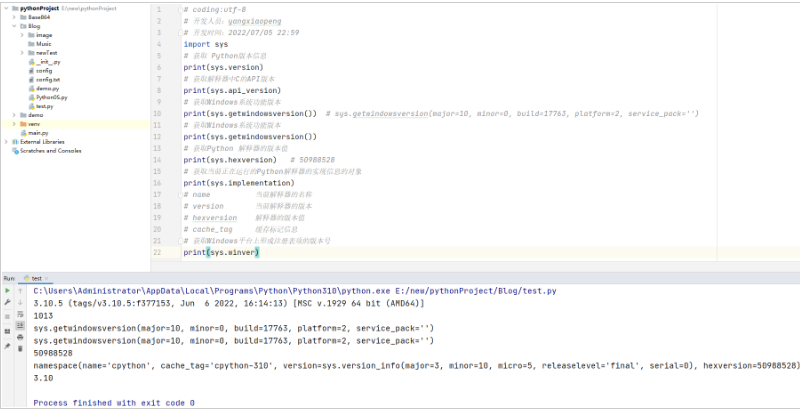800x410 pixels.
Task: Click 'E:/new/pythonProject/Blog/test.py' path in console
Action: pyautogui.click(x=476, y=291)
